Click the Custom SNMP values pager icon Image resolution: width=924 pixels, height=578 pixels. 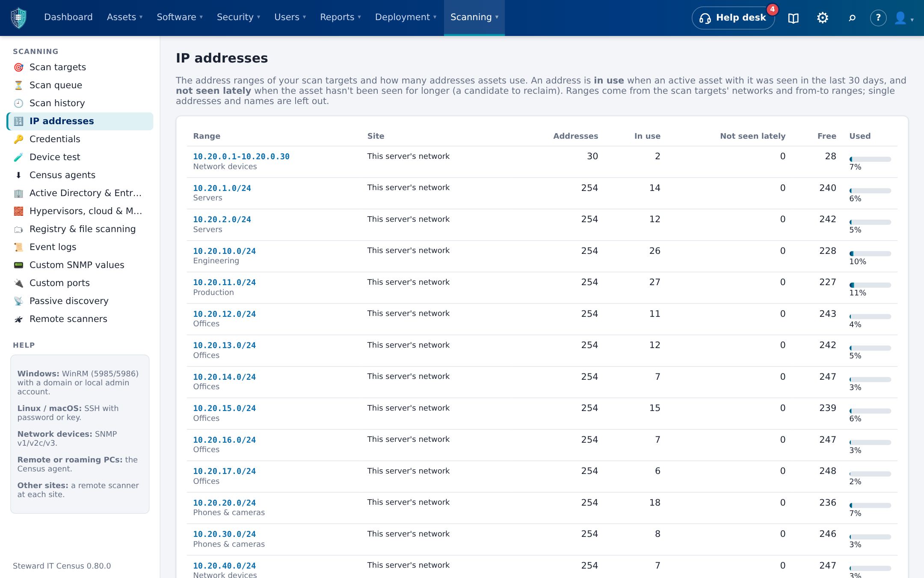[x=18, y=265]
